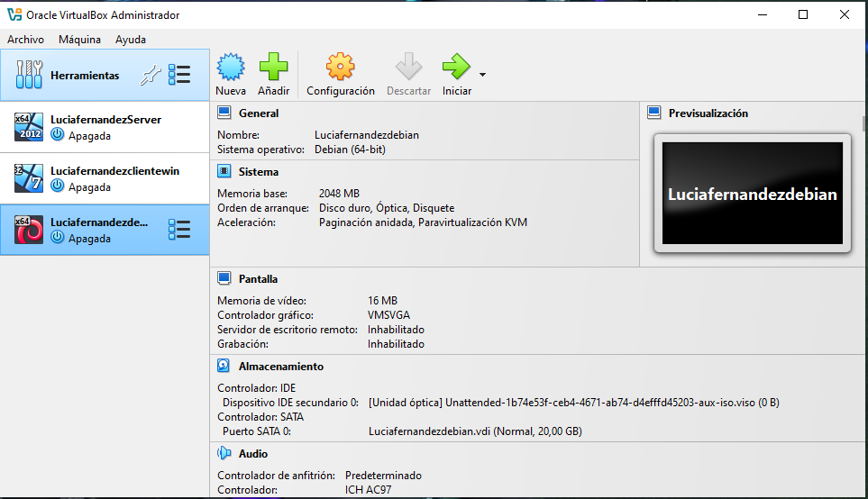Click the pin icon beside Herramientas

[150, 76]
